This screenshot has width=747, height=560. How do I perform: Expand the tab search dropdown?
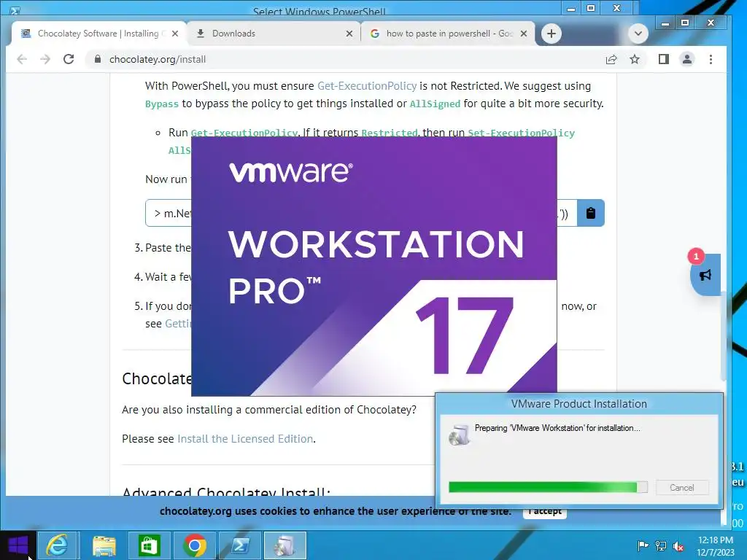pyautogui.click(x=638, y=34)
